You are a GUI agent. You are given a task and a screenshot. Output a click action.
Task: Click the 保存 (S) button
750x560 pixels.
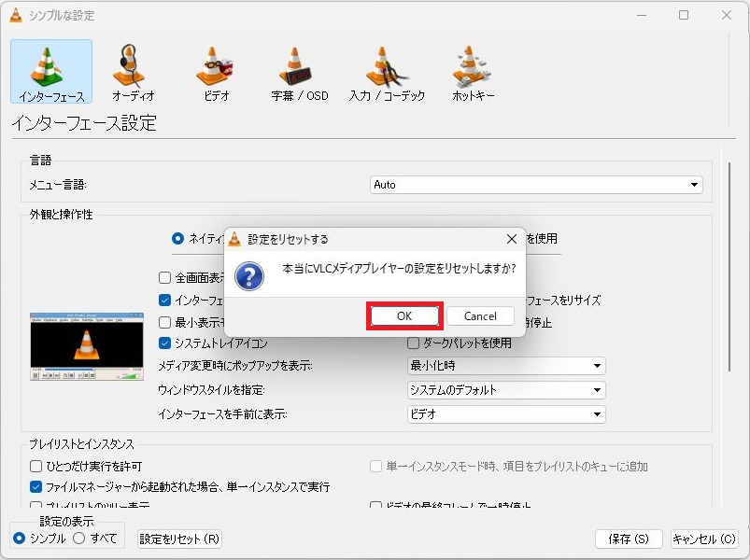coord(629,539)
